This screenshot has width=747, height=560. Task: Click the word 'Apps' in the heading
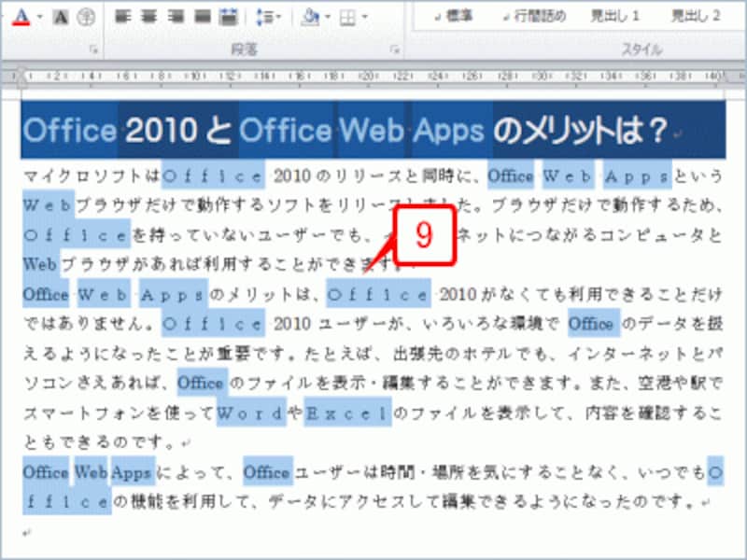point(449,130)
